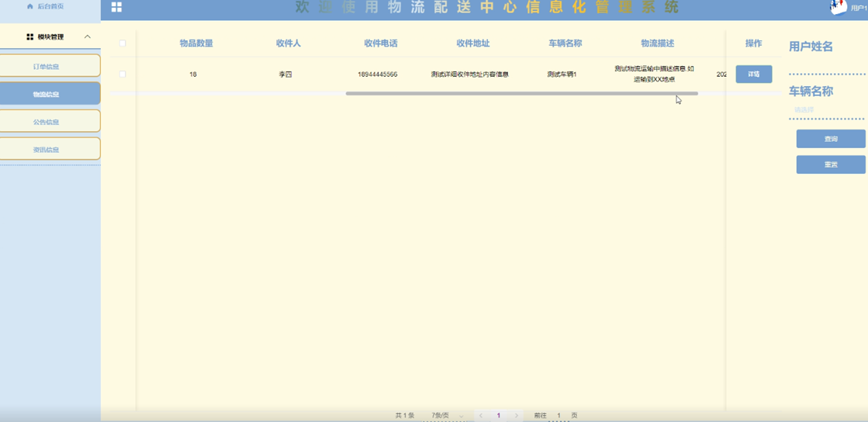Click the 物品数量 column header
The height and width of the screenshot is (422, 868).
pyautogui.click(x=196, y=43)
